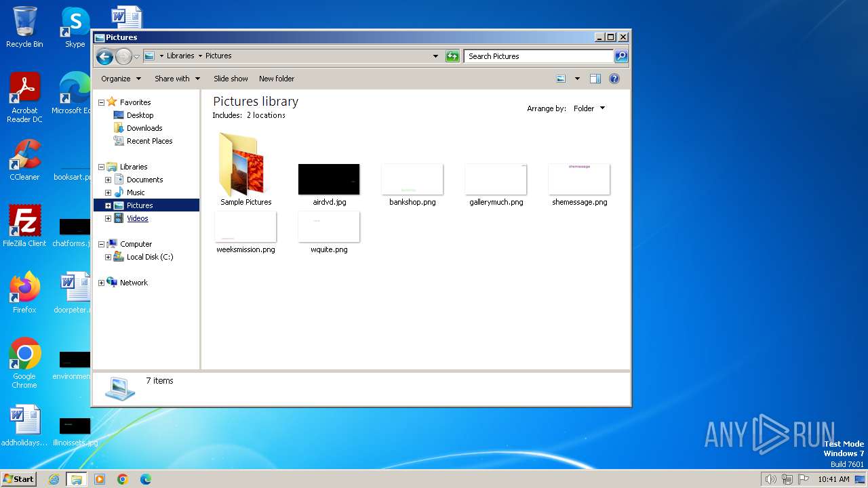Select the Sample Pictures folder

[245, 169]
